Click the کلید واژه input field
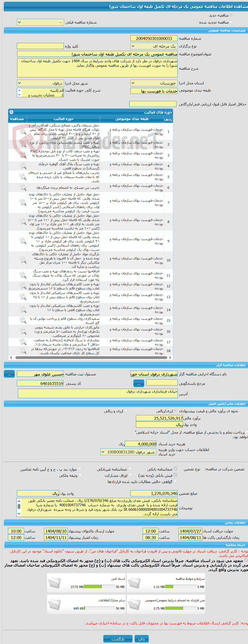 pyautogui.click(x=40, y=46)
